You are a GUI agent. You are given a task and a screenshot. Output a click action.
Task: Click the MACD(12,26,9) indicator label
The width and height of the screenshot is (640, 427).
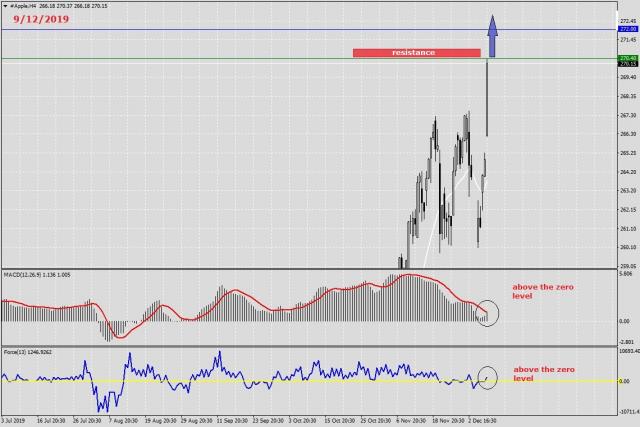(x=22, y=274)
